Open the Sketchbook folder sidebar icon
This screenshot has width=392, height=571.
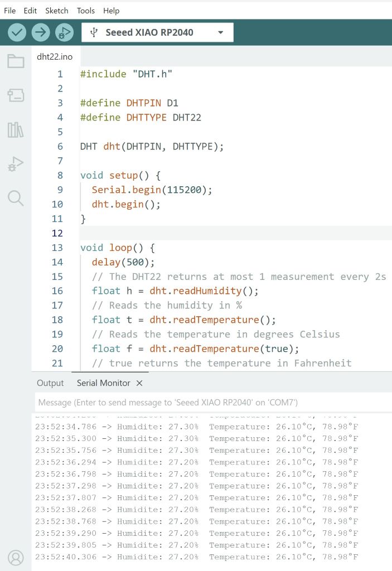click(x=16, y=61)
